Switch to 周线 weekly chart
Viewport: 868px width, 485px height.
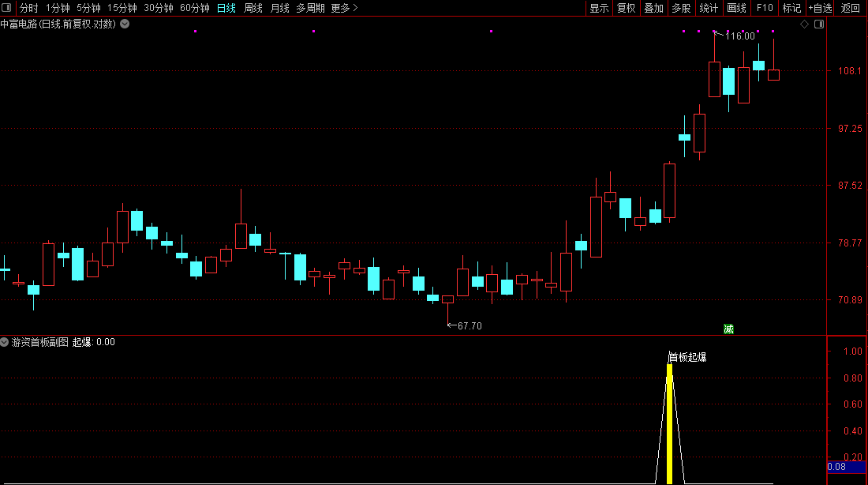[x=253, y=9]
